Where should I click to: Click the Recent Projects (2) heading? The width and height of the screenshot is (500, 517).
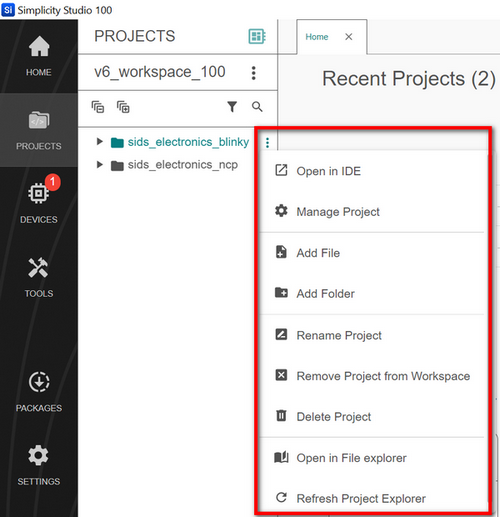point(409,79)
